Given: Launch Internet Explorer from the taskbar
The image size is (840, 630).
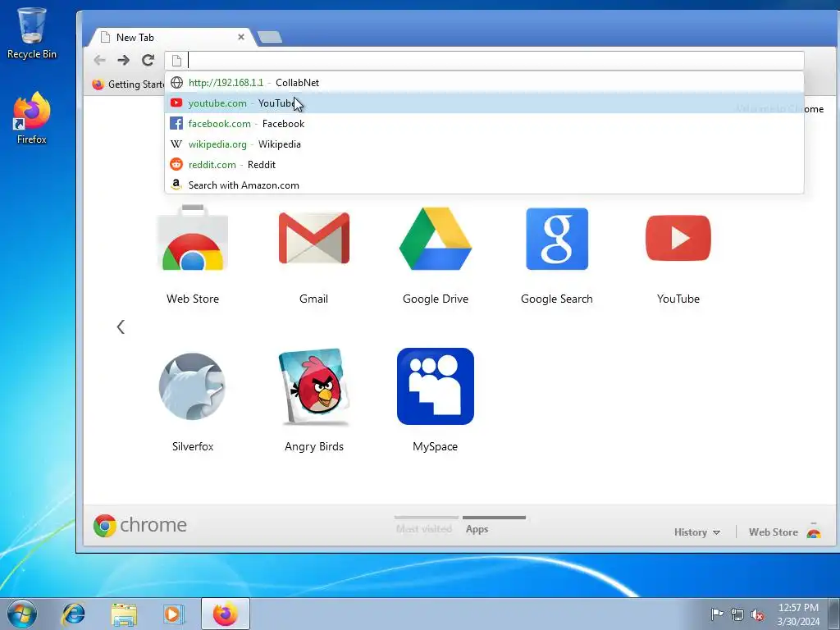Looking at the screenshot, I should [x=73, y=614].
